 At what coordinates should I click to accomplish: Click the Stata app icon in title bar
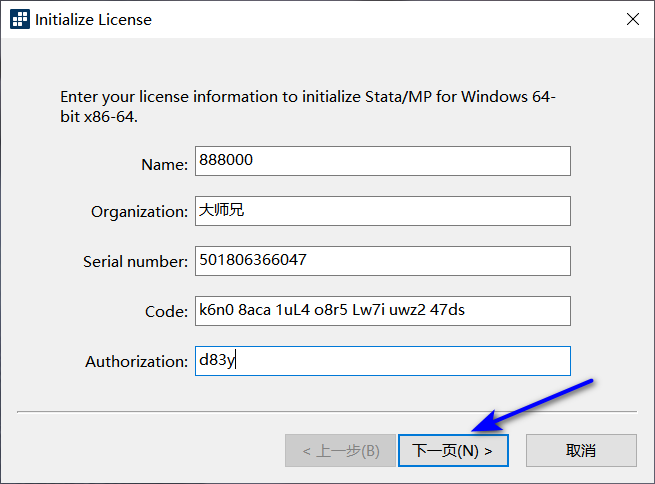pos(20,19)
